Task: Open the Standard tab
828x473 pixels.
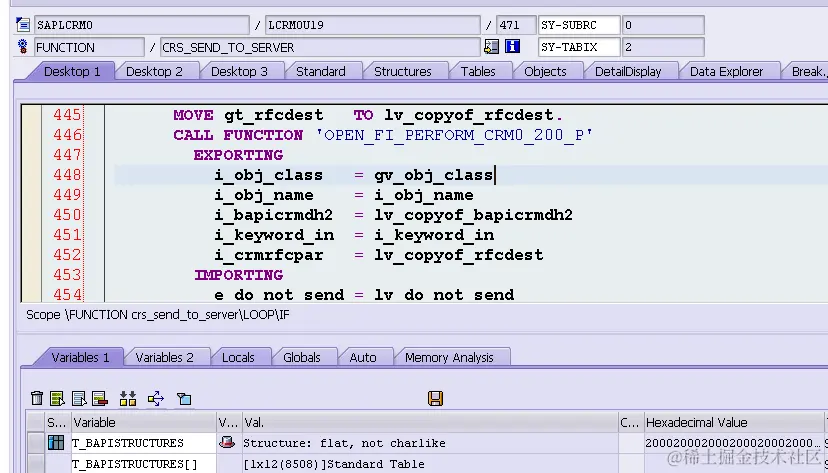Action: 321,71
